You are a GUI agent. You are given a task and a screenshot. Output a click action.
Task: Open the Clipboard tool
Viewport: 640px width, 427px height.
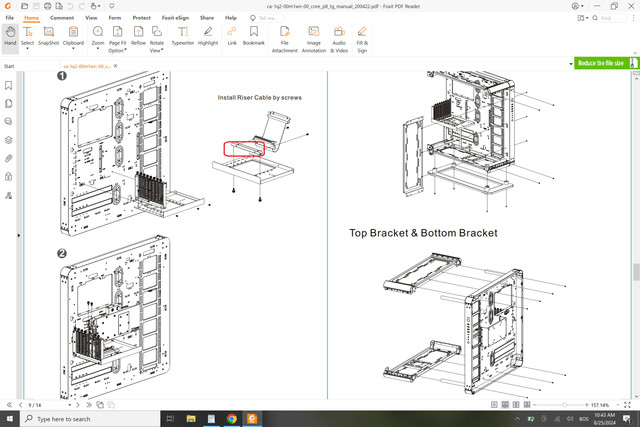tap(73, 36)
